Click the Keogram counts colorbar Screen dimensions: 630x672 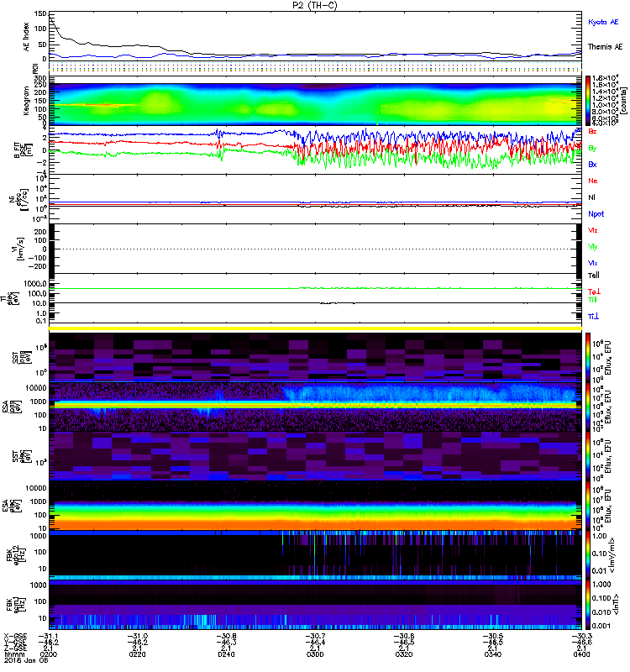[587, 100]
